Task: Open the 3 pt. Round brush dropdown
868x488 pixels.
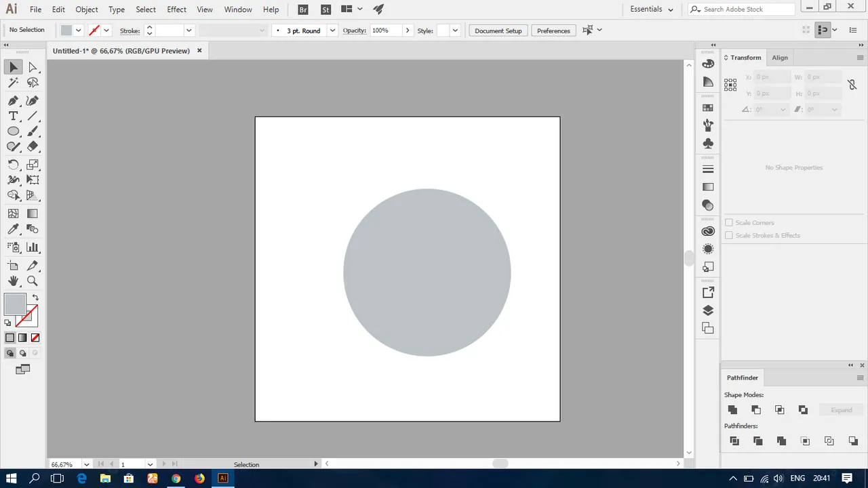Action: [332, 30]
